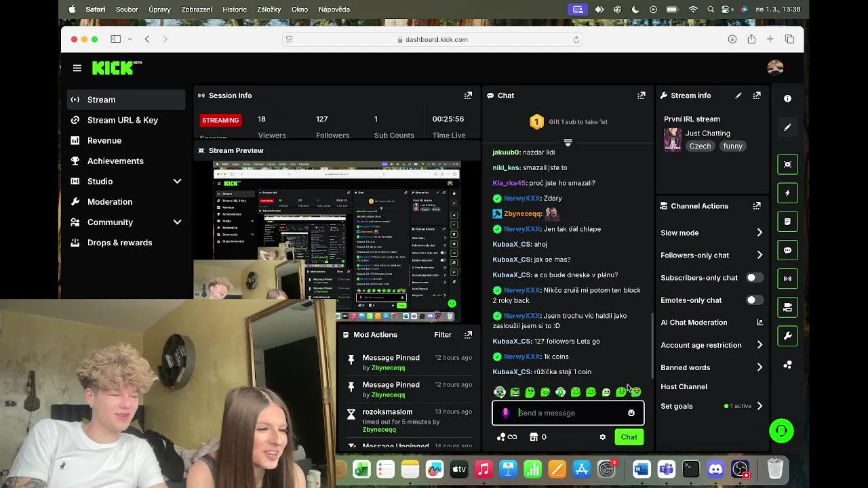Image resolution: width=868 pixels, height=488 pixels.
Task: Open Banned words settings
Action: 712,367
